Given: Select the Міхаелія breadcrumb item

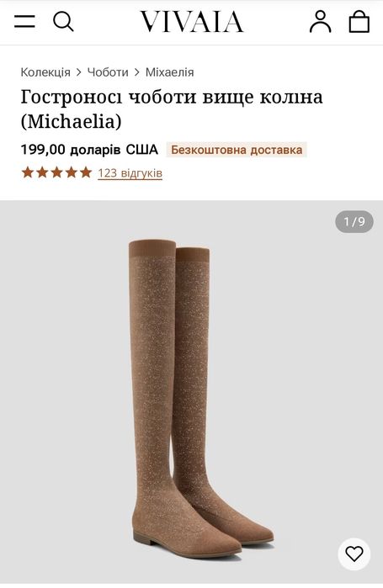Looking at the screenshot, I should 169,72.
